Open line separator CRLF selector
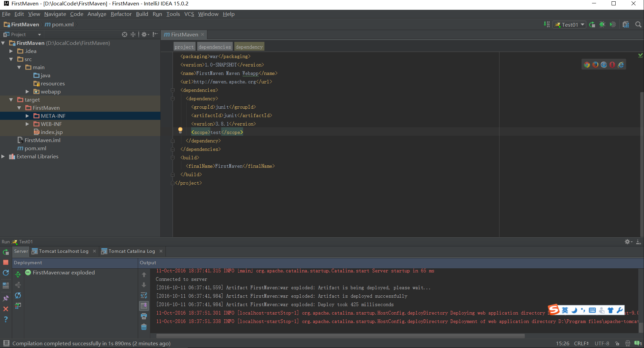644x348 pixels. click(x=581, y=343)
